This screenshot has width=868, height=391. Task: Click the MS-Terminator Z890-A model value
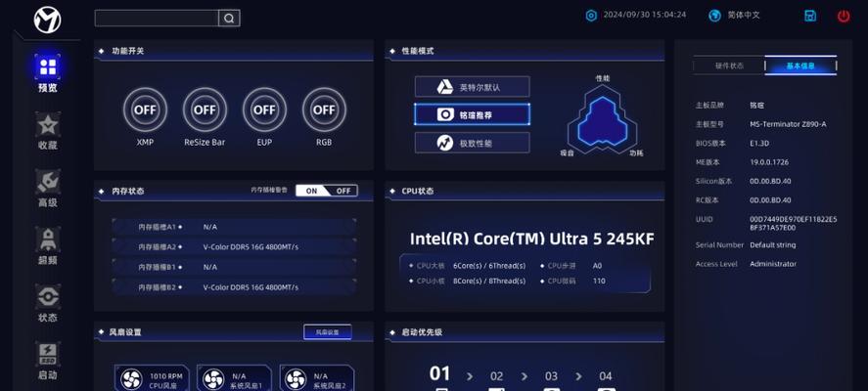click(x=788, y=124)
